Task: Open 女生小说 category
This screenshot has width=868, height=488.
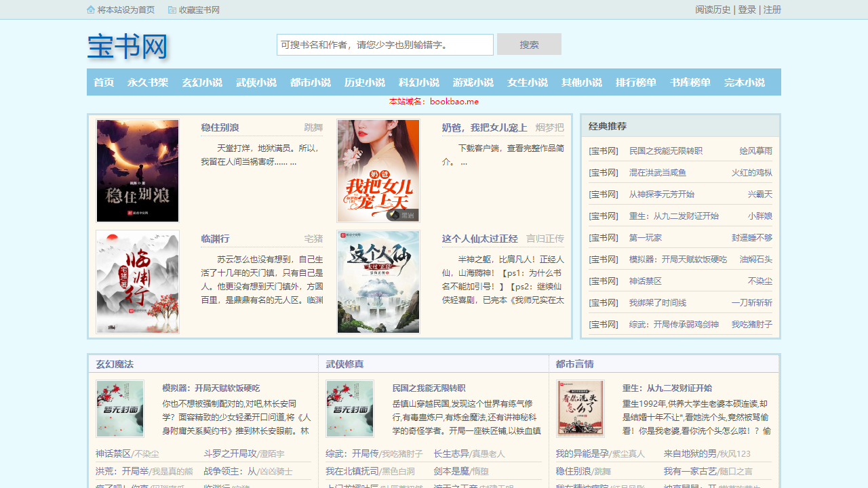Action: click(528, 82)
